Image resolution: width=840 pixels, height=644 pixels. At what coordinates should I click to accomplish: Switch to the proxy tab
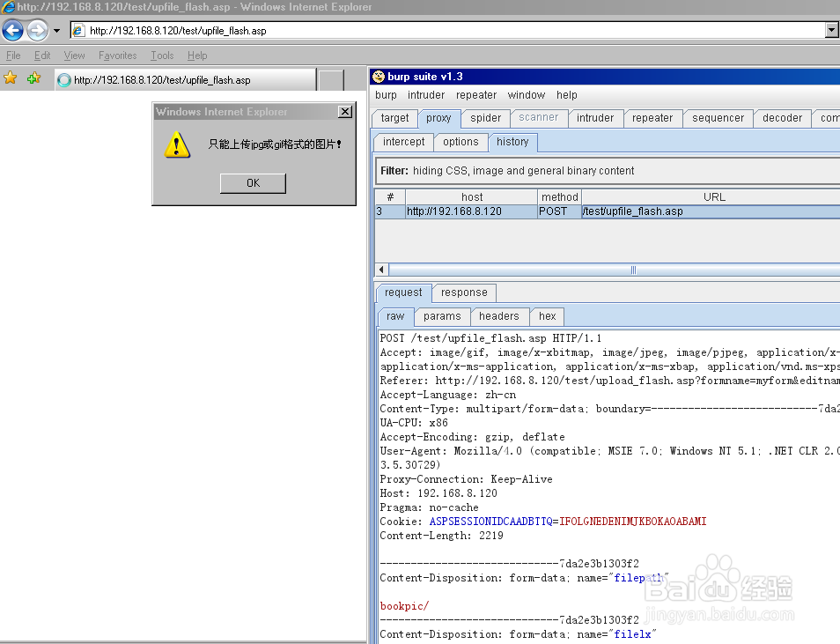(438, 118)
